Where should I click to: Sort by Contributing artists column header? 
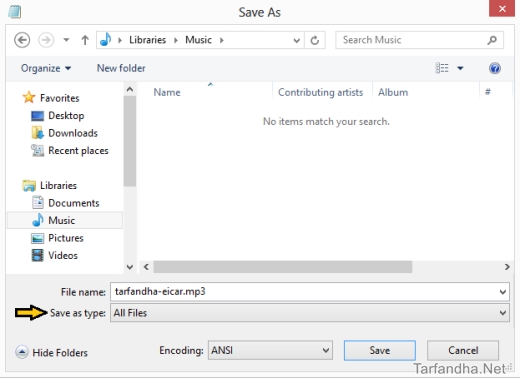(320, 92)
